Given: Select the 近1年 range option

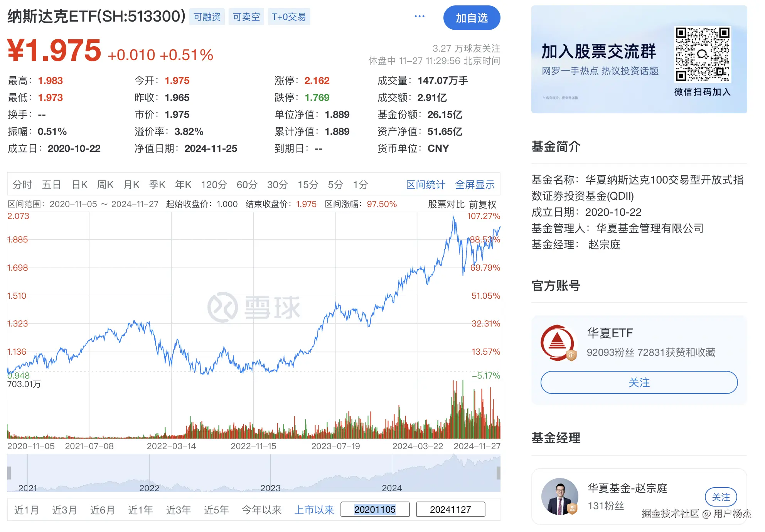Looking at the screenshot, I should point(140,509).
